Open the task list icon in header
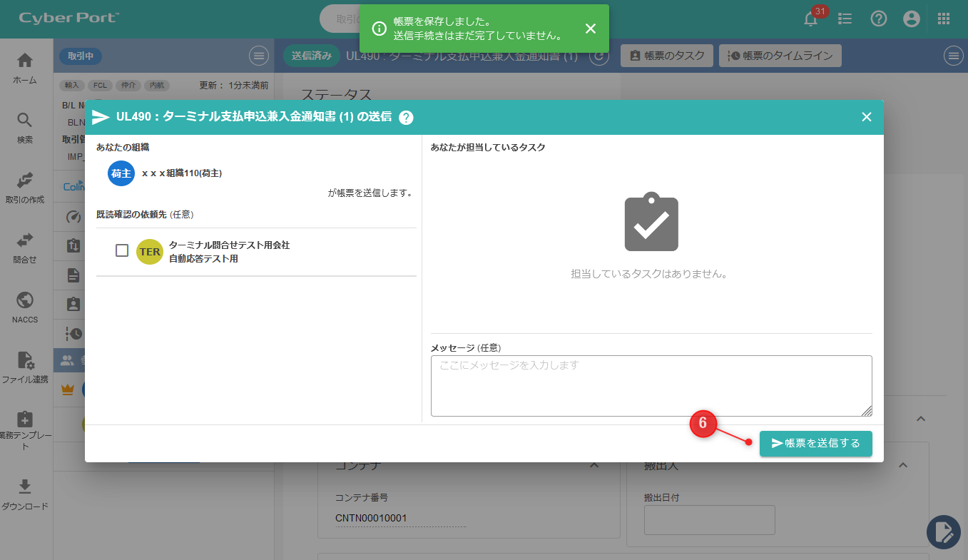 pyautogui.click(x=845, y=19)
